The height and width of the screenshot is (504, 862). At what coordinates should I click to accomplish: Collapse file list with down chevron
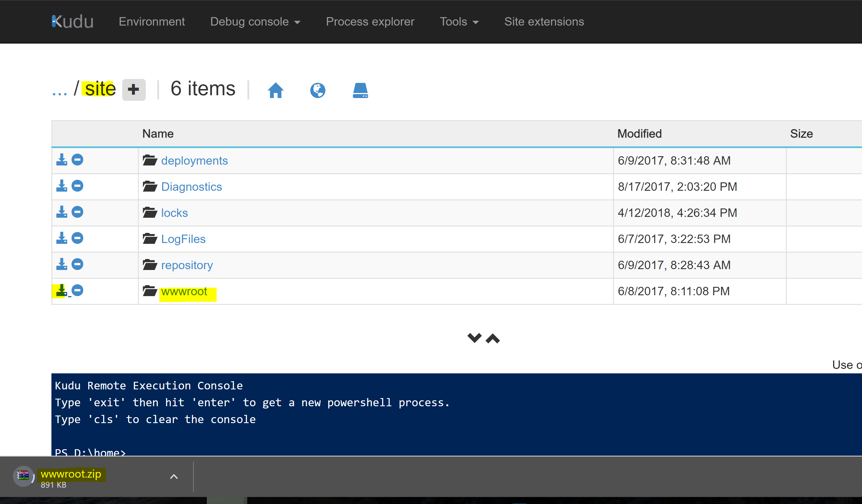pyautogui.click(x=474, y=338)
